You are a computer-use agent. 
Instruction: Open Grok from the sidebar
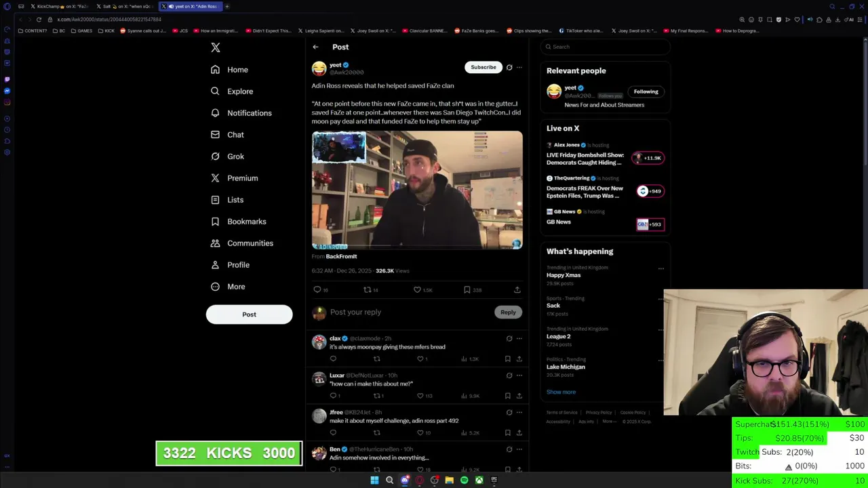[x=227, y=157]
